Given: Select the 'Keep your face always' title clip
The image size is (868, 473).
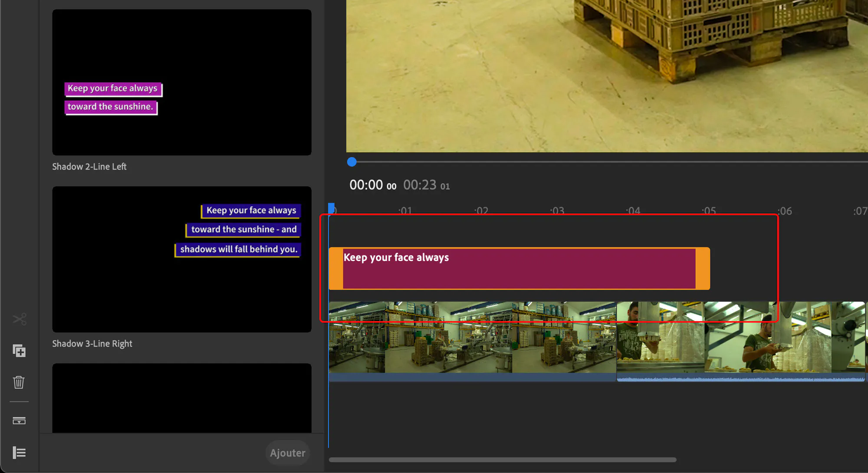Looking at the screenshot, I should click(519, 269).
